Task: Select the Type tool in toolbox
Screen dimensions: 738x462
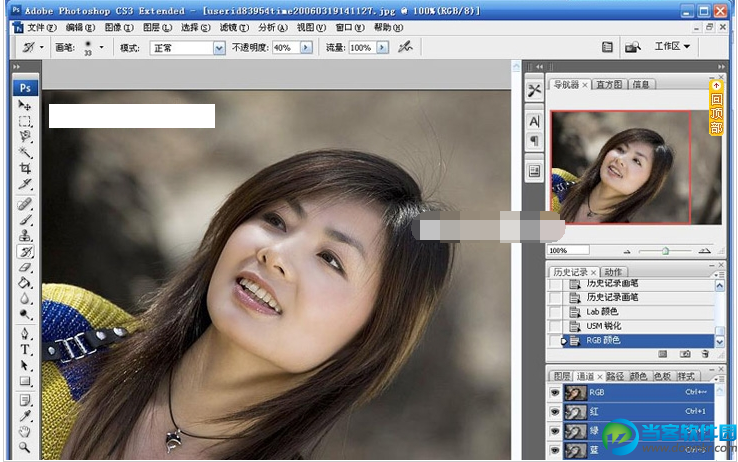Action: pyautogui.click(x=25, y=349)
